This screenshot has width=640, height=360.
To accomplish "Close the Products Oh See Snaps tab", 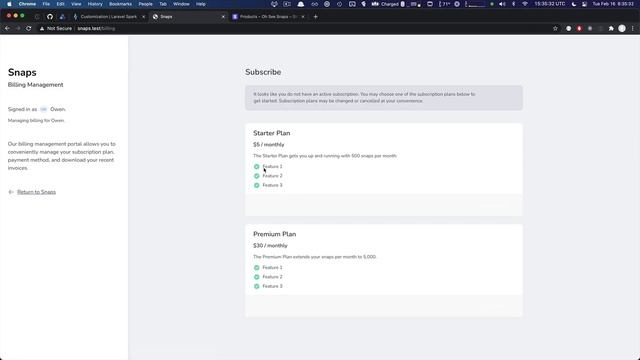I will (303, 17).
